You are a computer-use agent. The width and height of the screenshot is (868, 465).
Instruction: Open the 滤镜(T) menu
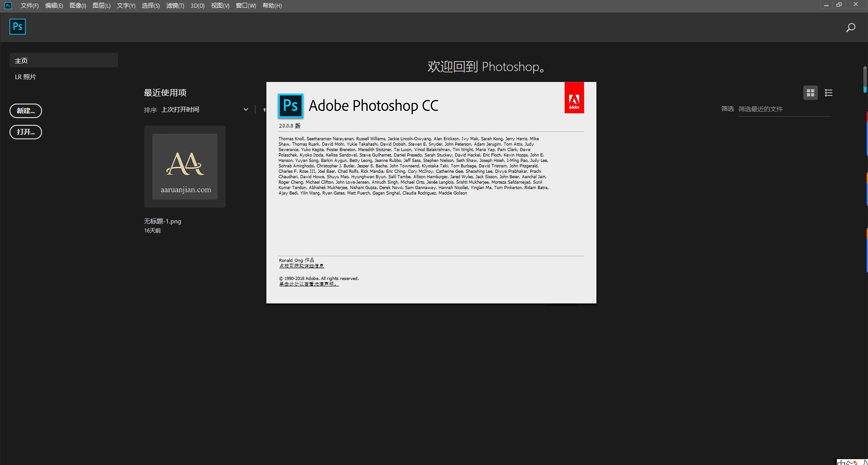[175, 5]
